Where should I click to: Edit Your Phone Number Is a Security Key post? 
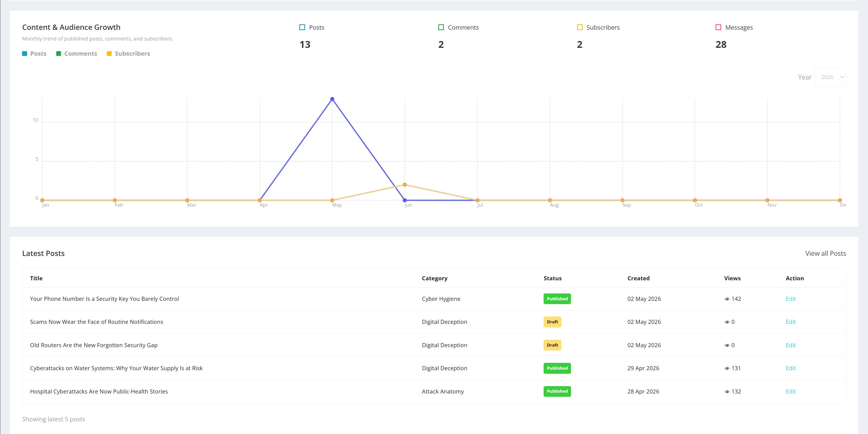click(791, 299)
